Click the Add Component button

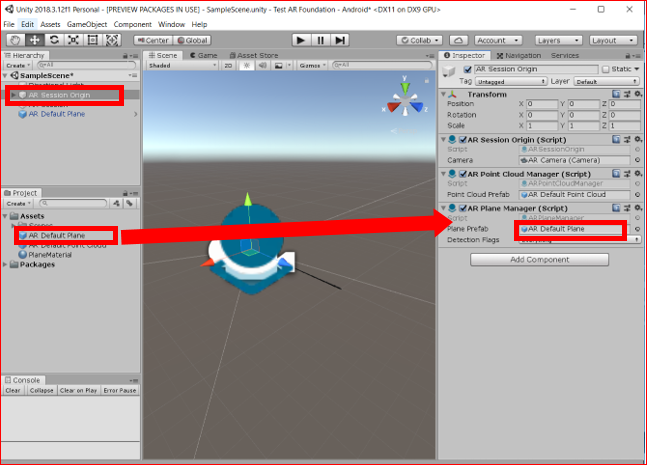click(x=539, y=260)
